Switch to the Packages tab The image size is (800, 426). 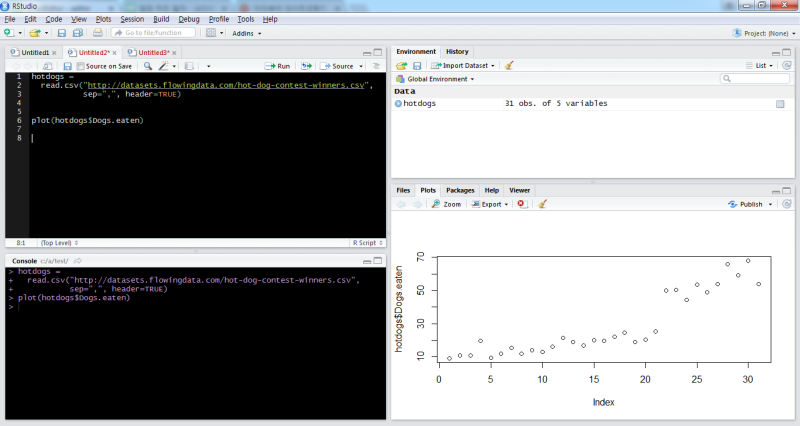click(460, 190)
